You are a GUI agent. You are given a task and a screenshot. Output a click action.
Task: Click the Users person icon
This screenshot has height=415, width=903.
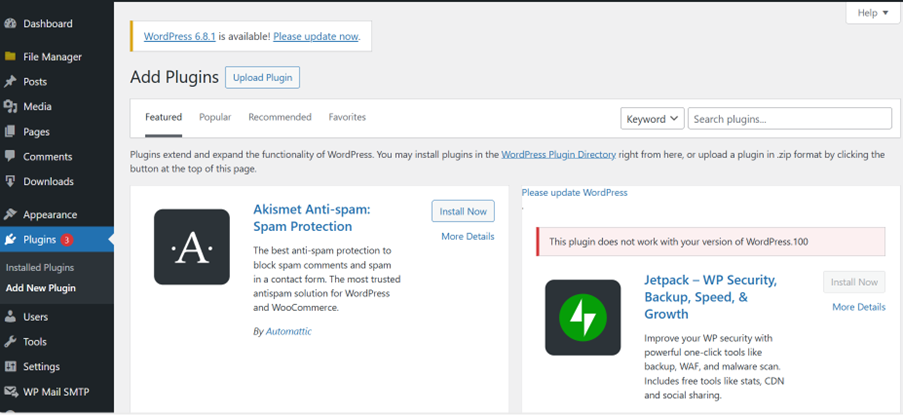(10, 317)
